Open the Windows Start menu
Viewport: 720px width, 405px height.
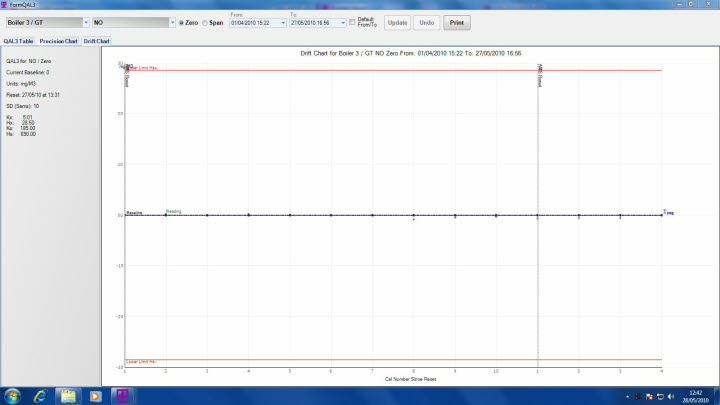[12, 395]
